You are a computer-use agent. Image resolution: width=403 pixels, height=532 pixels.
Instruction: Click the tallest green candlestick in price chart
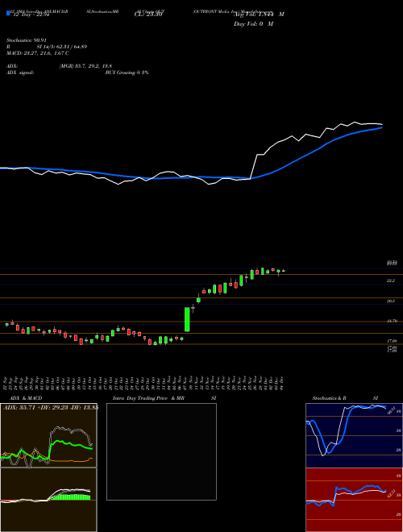[187, 319]
